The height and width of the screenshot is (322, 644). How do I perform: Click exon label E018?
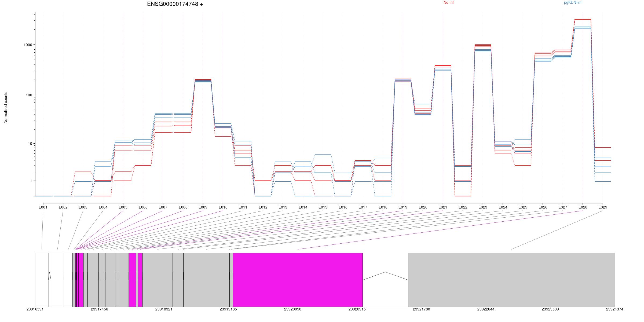(x=383, y=207)
